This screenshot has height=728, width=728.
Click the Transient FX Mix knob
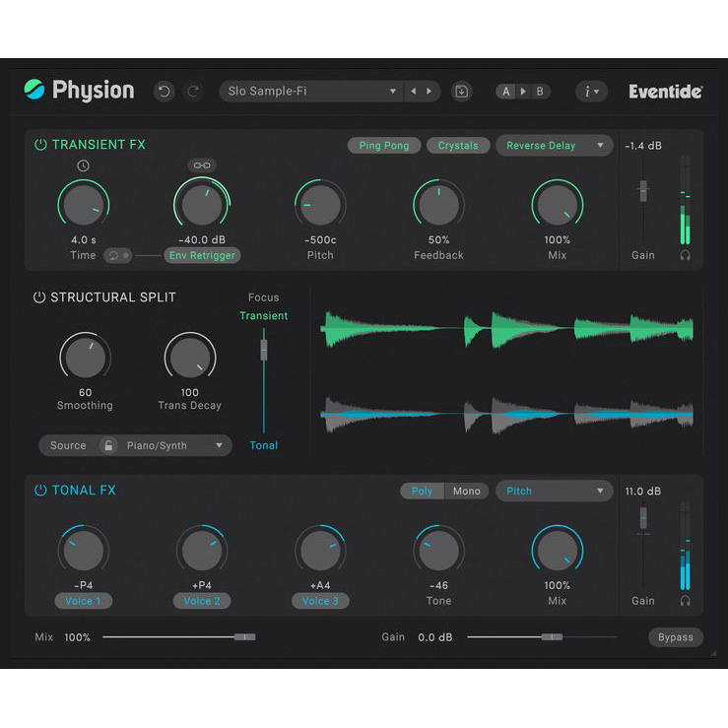coord(558,205)
